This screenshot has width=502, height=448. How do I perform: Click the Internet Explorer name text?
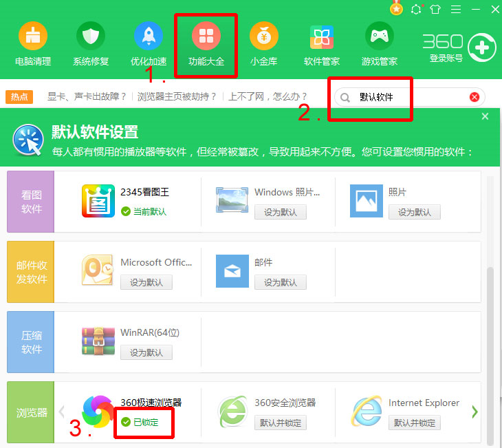(x=424, y=403)
